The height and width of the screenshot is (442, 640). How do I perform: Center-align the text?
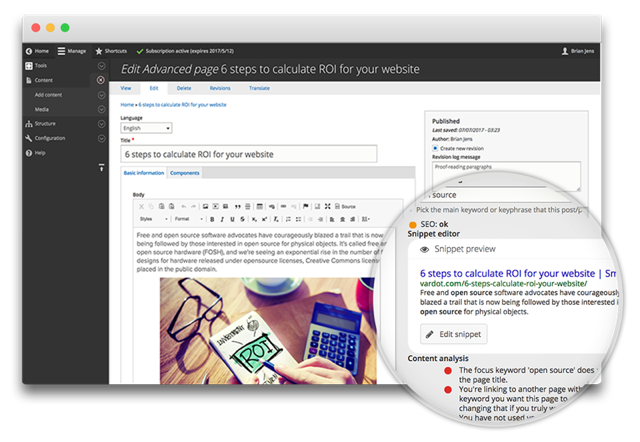(342, 219)
